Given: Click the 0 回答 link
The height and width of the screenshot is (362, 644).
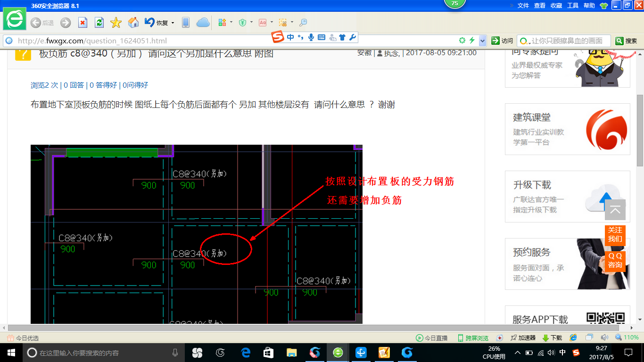Looking at the screenshot, I should click(x=74, y=85).
